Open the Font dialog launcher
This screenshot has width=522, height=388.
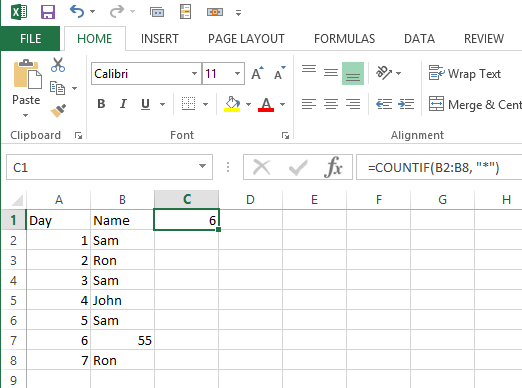coord(285,135)
